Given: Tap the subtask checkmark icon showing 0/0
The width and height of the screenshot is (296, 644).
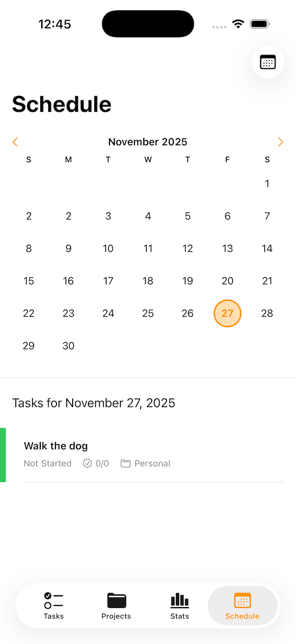Looking at the screenshot, I should 87,463.
